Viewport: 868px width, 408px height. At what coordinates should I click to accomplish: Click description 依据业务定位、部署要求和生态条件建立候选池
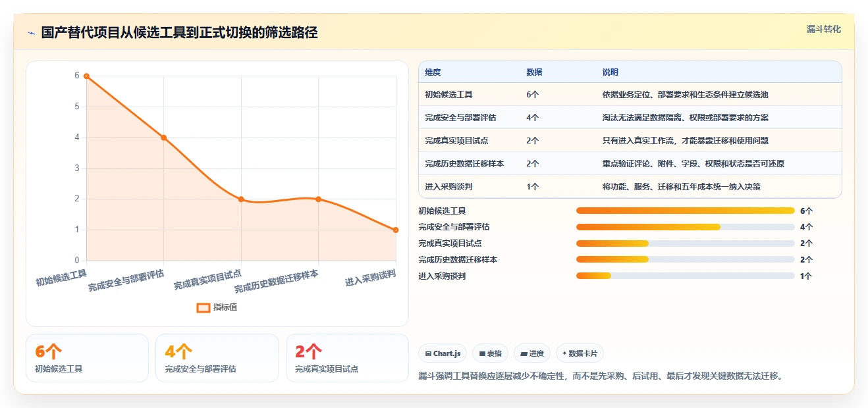tap(685, 95)
